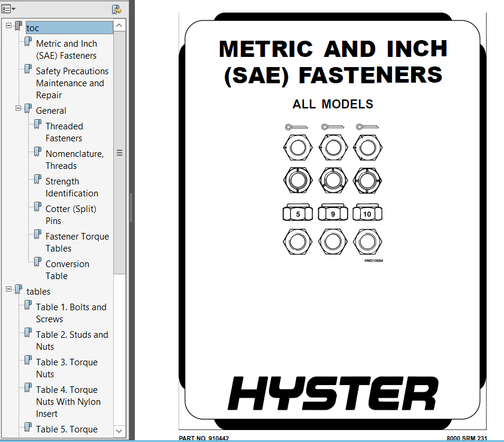This screenshot has height=442, width=504.
Task: Open Table 5. Torque bookmark
Action: tap(67, 429)
